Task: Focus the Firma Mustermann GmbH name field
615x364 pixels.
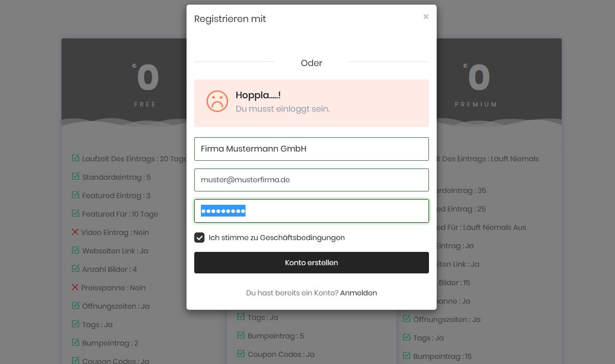Action: click(312, 149)
